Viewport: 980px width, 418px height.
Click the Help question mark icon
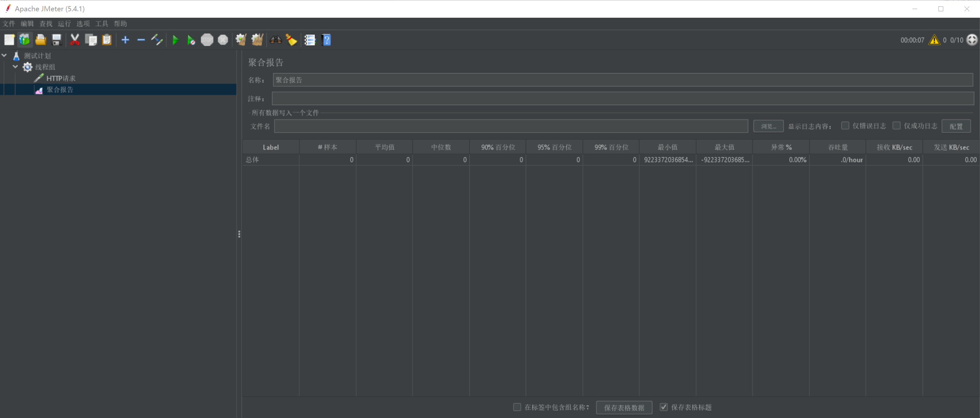pos(326,40)
